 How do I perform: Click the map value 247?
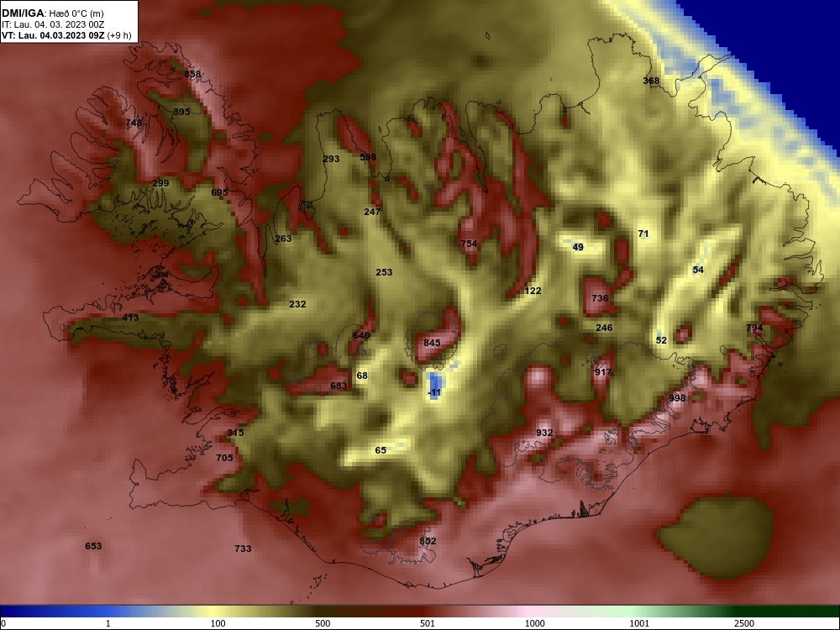click(372, 212)
